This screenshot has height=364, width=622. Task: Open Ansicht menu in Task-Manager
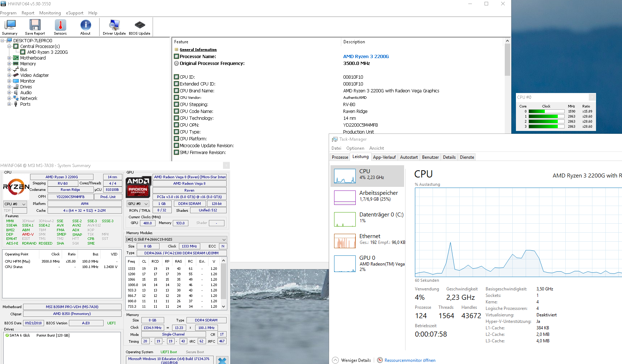pyautogui.click(x=377, y=148)
